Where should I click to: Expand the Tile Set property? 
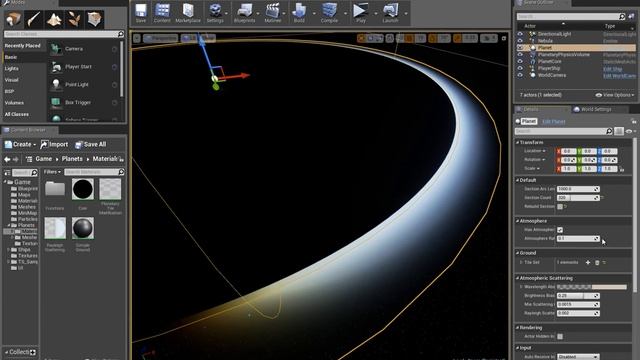521,262
